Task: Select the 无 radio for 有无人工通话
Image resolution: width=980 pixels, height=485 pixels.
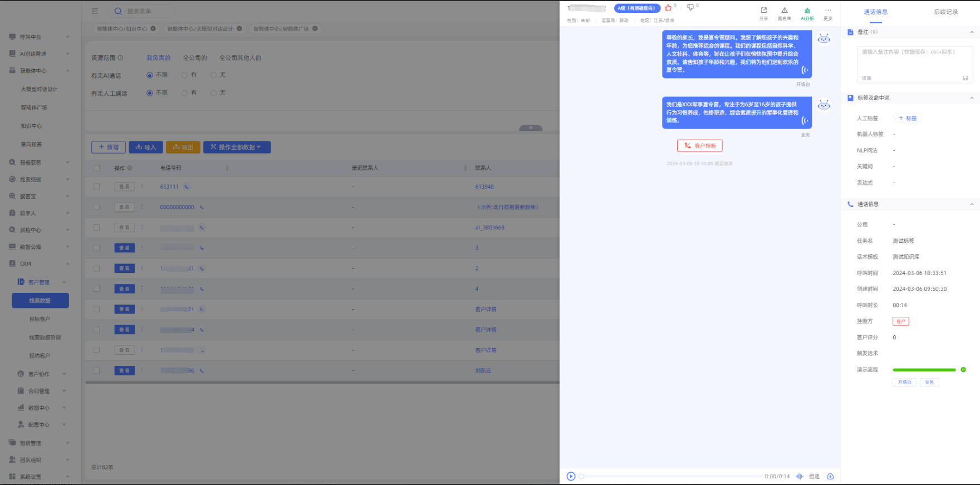Action: tap(213, 93)
